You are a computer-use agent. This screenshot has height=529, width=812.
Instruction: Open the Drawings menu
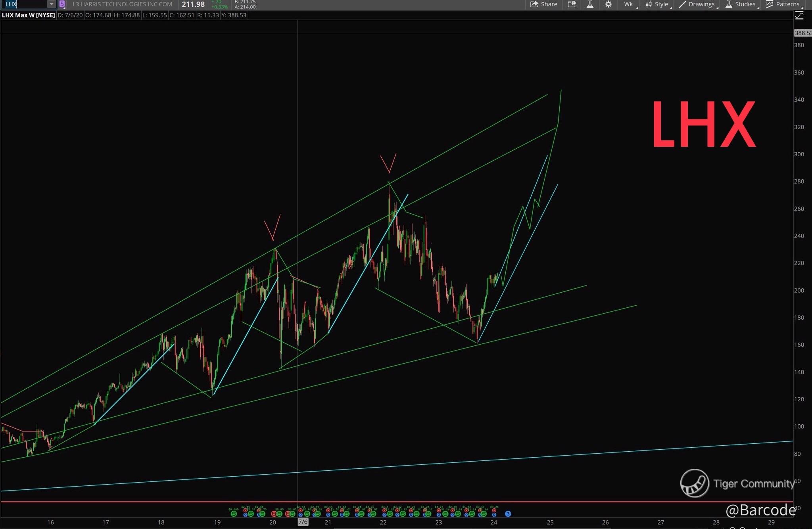698,4
